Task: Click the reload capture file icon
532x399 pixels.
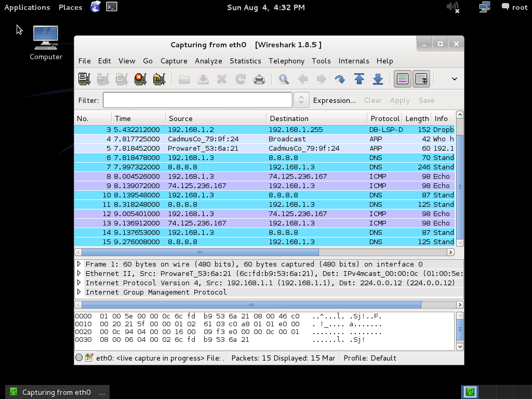Action: click(241, 79)
